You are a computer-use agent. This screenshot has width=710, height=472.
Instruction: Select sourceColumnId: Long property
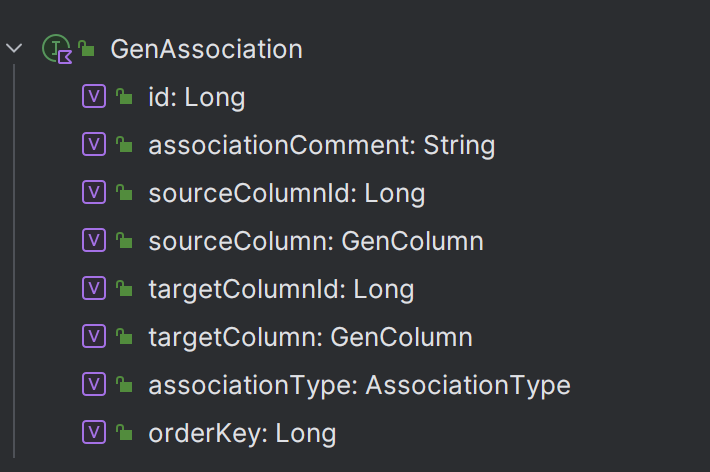tap(287, 193)
